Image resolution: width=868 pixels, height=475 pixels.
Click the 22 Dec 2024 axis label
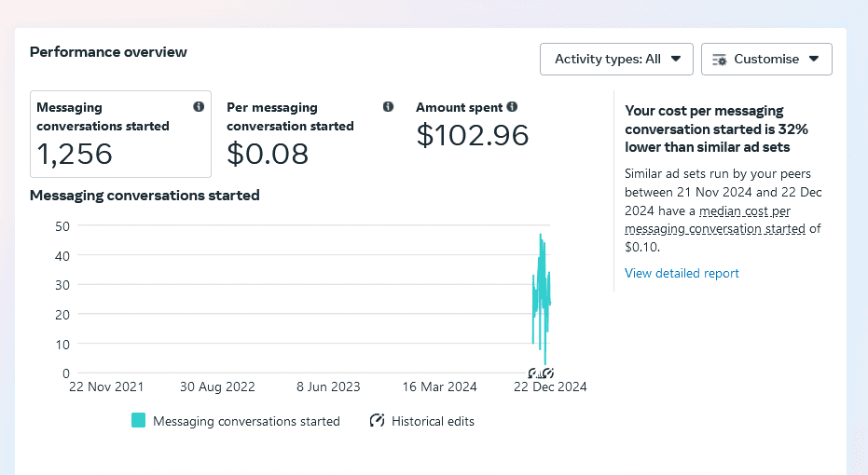click(550, 387)
